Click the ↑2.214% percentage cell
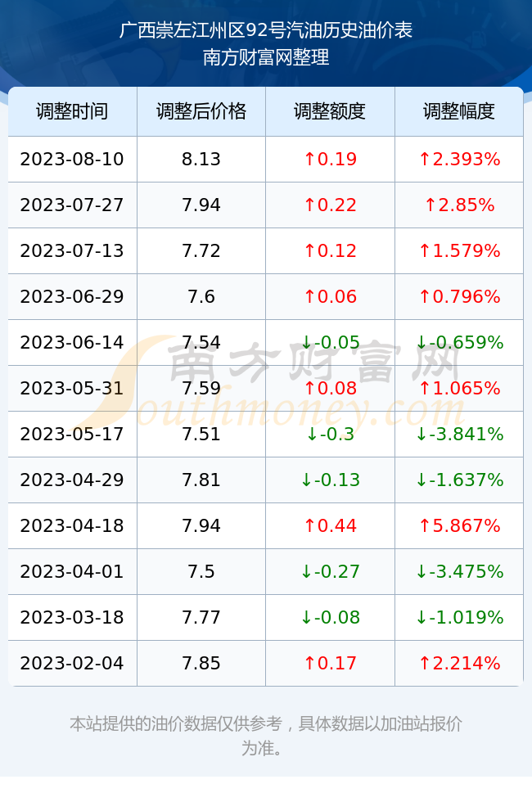Image resolution: width=532 pixels, height=802 pixels. click(459, 664)
